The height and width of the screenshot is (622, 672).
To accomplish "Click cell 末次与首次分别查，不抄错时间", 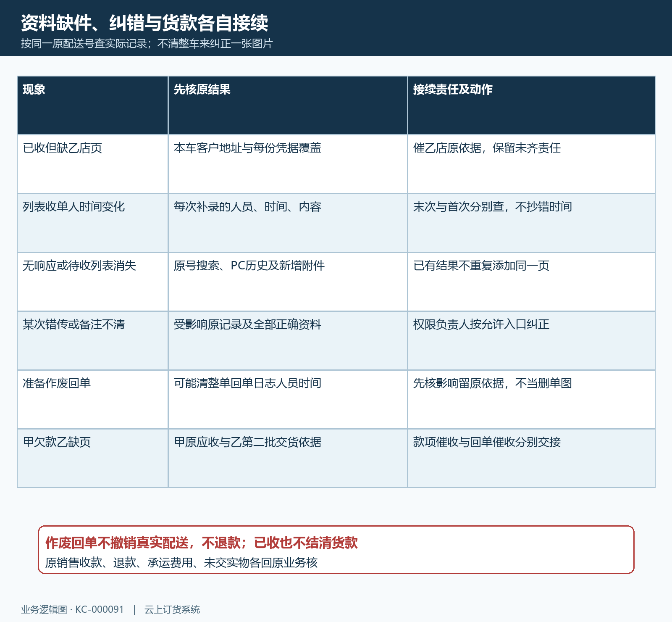I will point(531,223).
